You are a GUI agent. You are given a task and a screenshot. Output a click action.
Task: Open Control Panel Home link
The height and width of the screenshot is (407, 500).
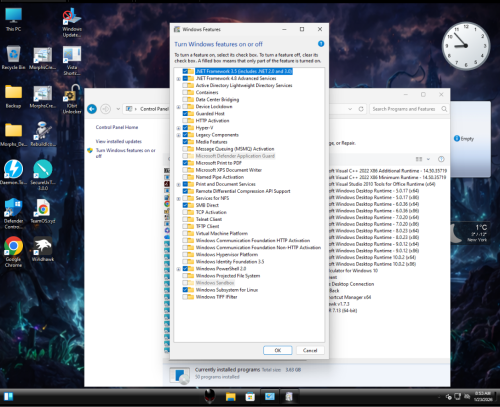(117, 127)
